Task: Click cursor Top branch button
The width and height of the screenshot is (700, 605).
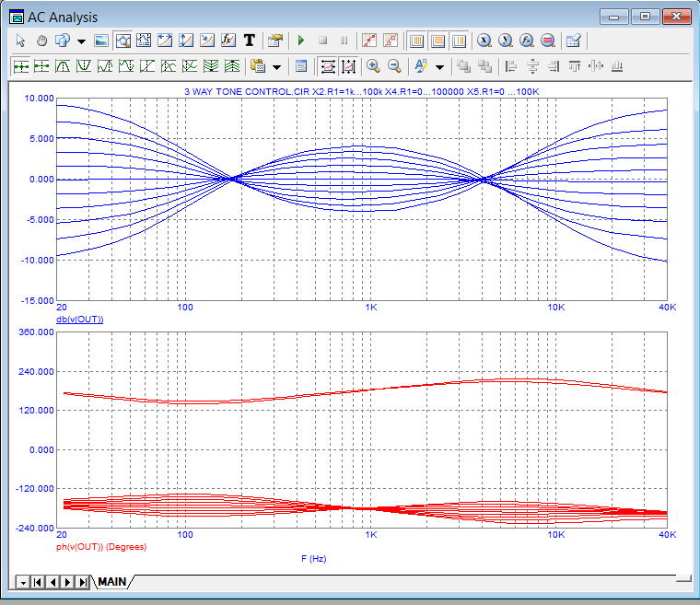Action: click(190, 66)
